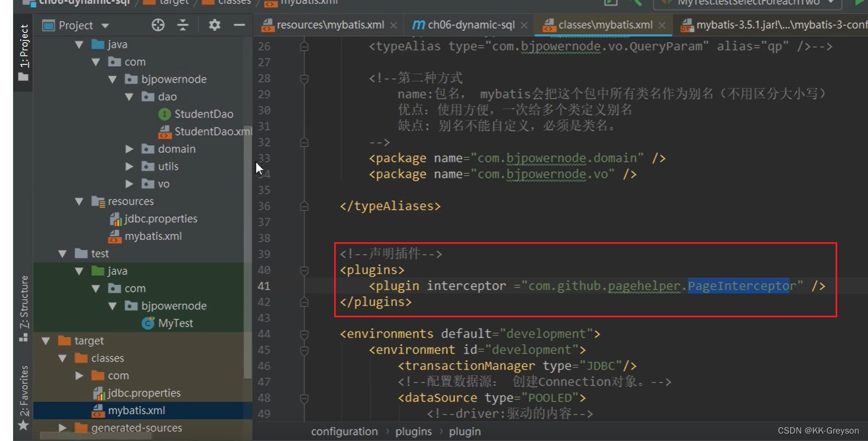Click target in the top path bar
The width and height of the screenshot is (868, 441).
tap(173, 3)
